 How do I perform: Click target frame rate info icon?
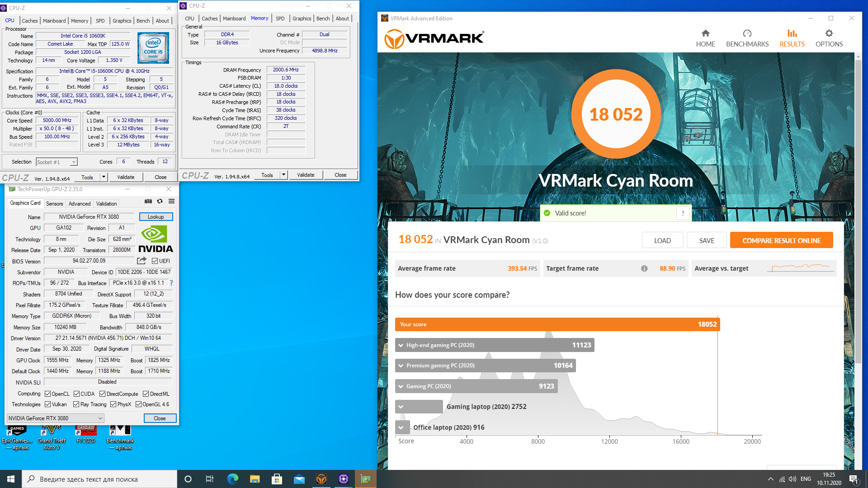click(x=644, y=268)
